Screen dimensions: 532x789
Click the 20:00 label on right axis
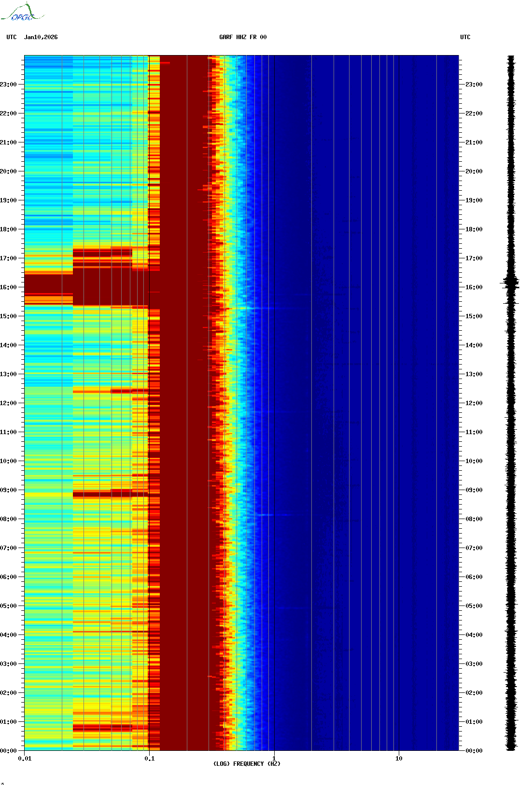(474, 171)
